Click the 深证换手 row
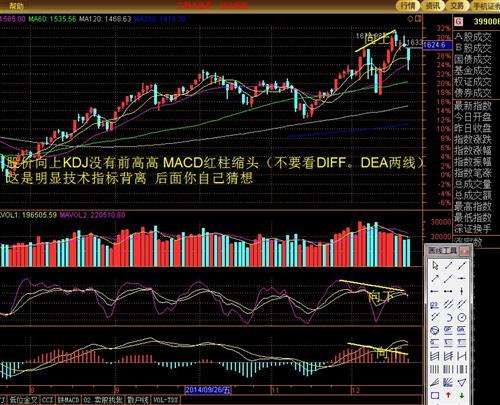Screen dimensions: 500x405 [473, 229]
